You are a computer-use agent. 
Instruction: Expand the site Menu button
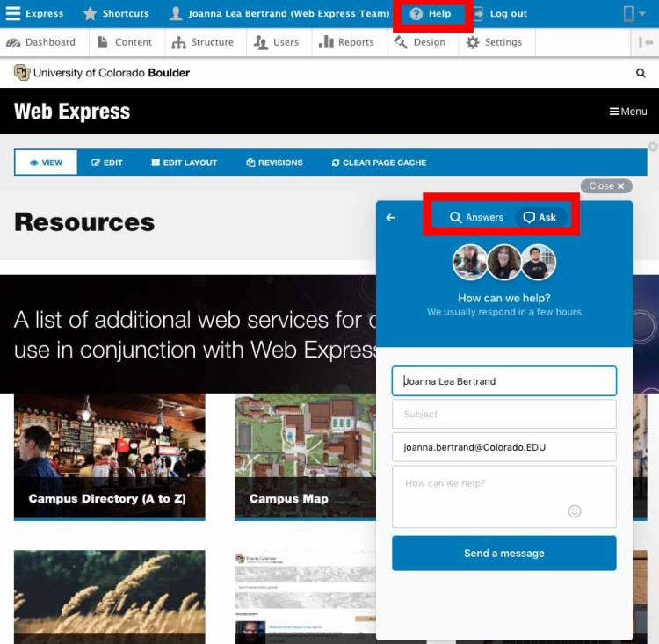628,112
